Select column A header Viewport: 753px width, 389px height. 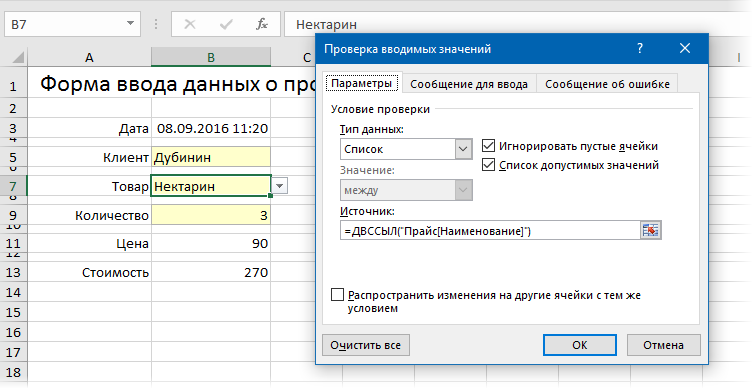(x=89, y=58)
